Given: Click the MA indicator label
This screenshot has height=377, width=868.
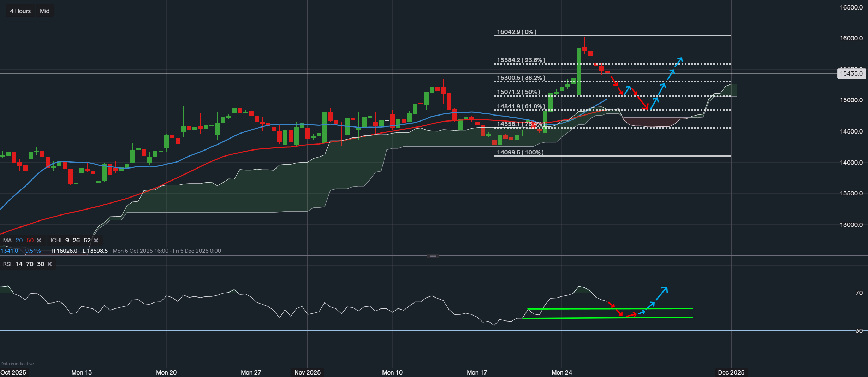Looking at the screenshot, I should coord(7,241).
